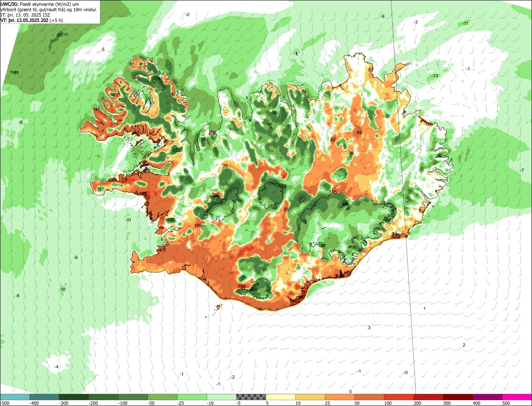The image size is (532, 406).
Task: Click the '-132' flux value
Action: pos(176,150)
